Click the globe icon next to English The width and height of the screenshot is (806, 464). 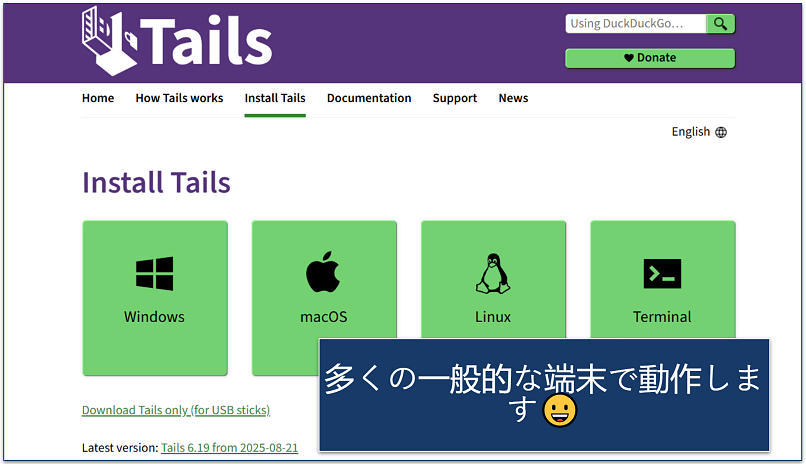tap(721, 133)
